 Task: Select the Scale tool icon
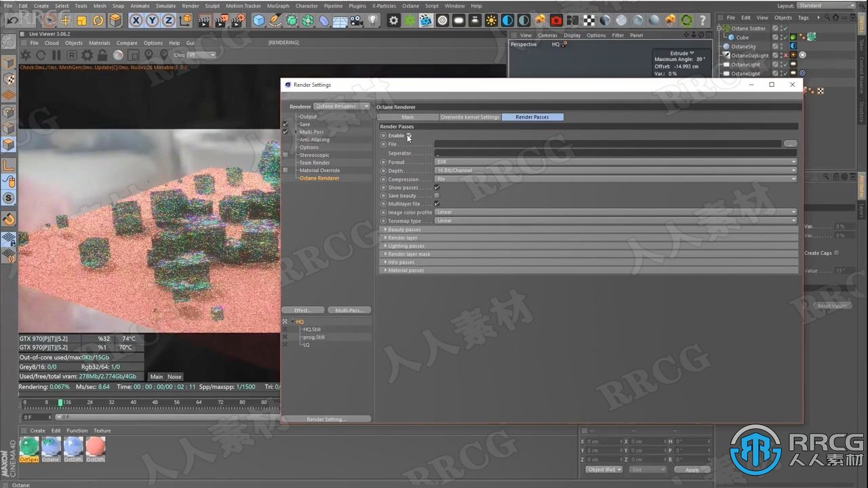click(x=82, y=20)
